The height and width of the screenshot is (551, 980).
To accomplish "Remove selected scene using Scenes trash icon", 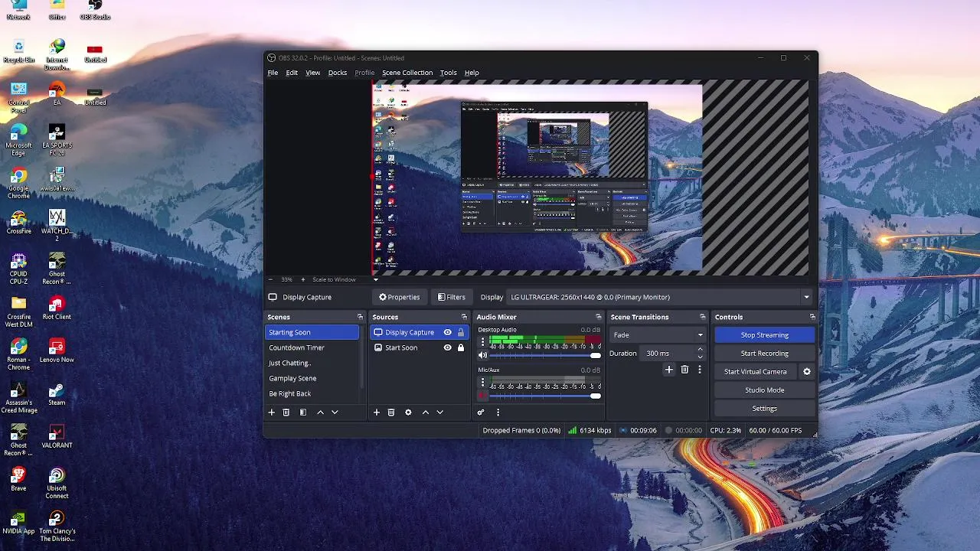I will click(286, 412).
